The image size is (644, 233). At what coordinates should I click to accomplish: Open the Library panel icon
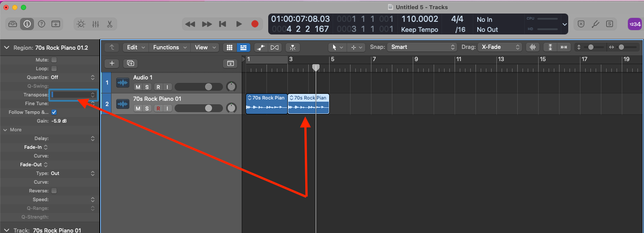click(13, 24)
